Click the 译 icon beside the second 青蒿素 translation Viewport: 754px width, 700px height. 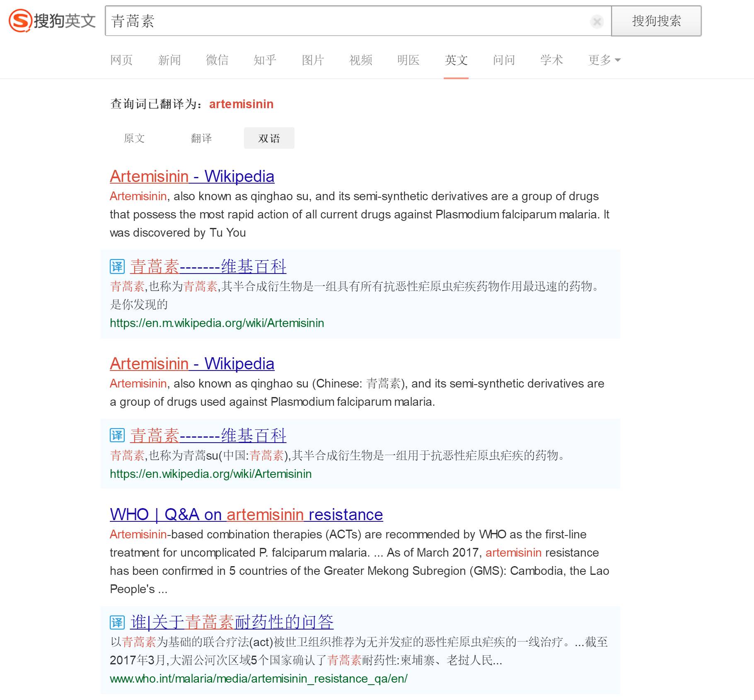[x=117, y=436]
